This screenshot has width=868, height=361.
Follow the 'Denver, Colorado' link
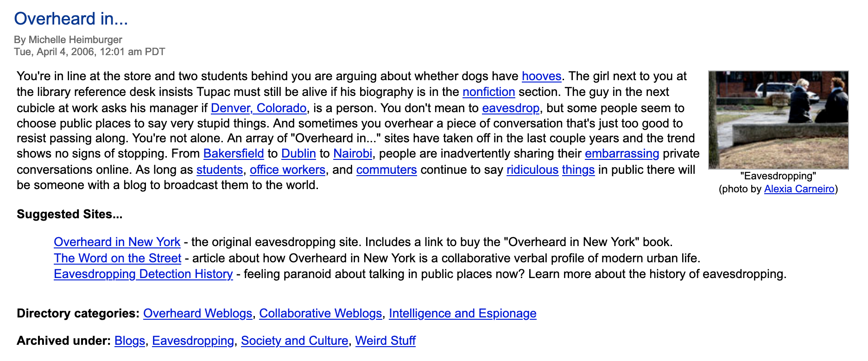point(259,108)
